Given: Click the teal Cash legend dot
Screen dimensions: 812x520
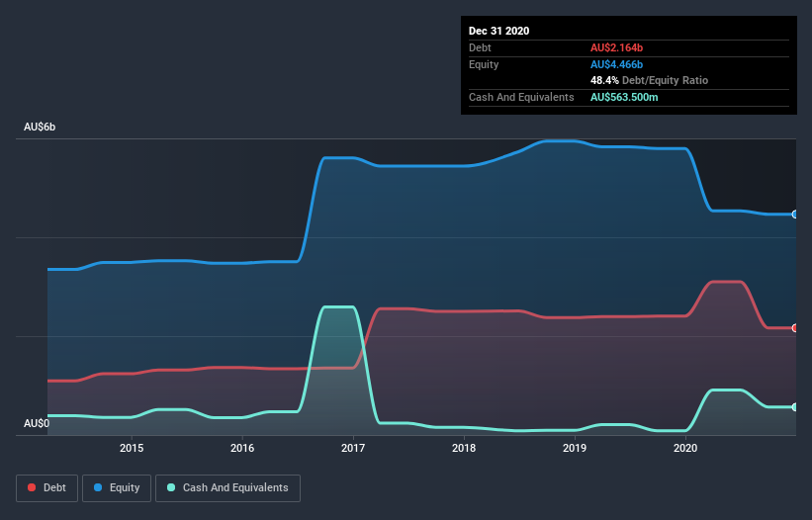Looking at the screenshot, I should tap(171, 487).
